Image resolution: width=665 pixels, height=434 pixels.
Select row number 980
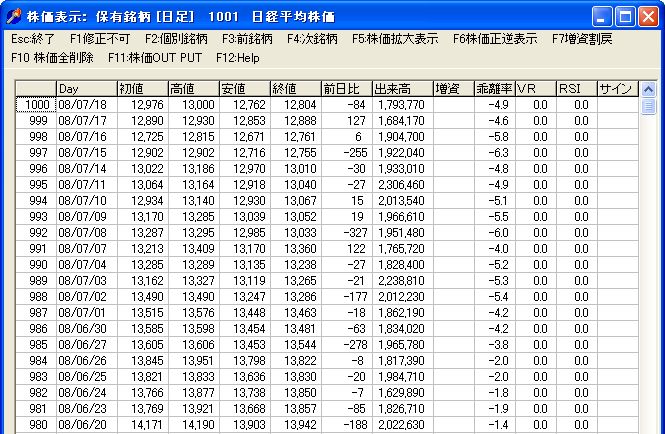click(36, 425)
